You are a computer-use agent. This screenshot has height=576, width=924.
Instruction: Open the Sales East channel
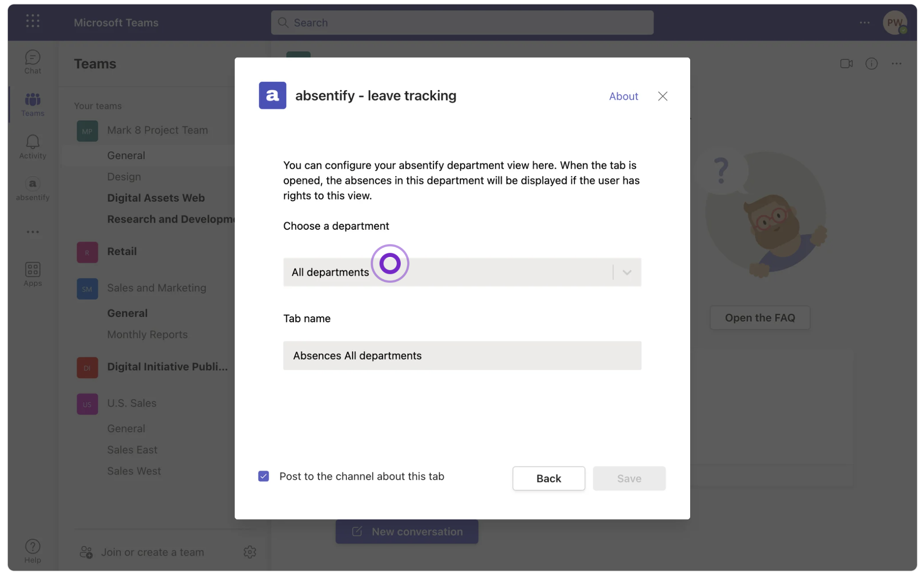tap(132, 450)
